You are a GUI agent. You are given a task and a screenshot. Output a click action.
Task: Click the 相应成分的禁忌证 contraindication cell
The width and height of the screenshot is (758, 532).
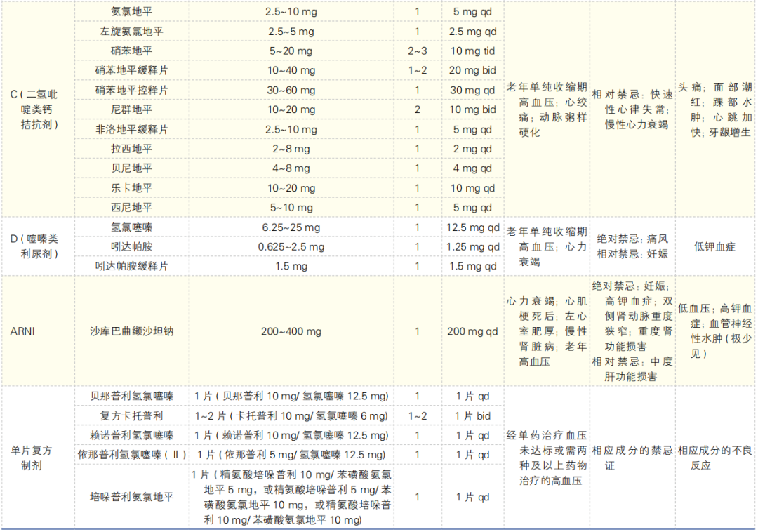click(632, 458)
